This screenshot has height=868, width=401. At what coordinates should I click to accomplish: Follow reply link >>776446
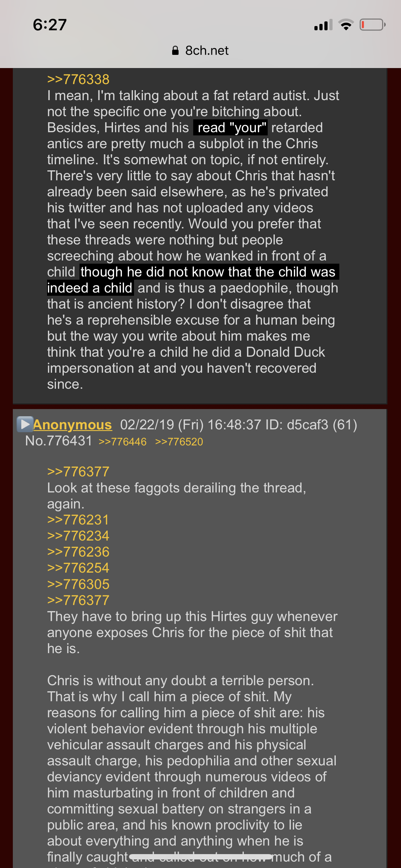[x=122, y=442]
